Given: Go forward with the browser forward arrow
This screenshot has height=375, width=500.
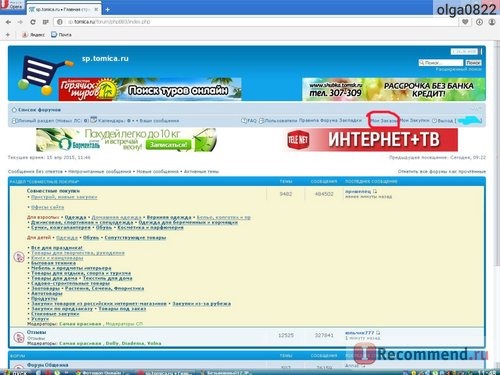Looking at the screenshot, I should point(20,22).
